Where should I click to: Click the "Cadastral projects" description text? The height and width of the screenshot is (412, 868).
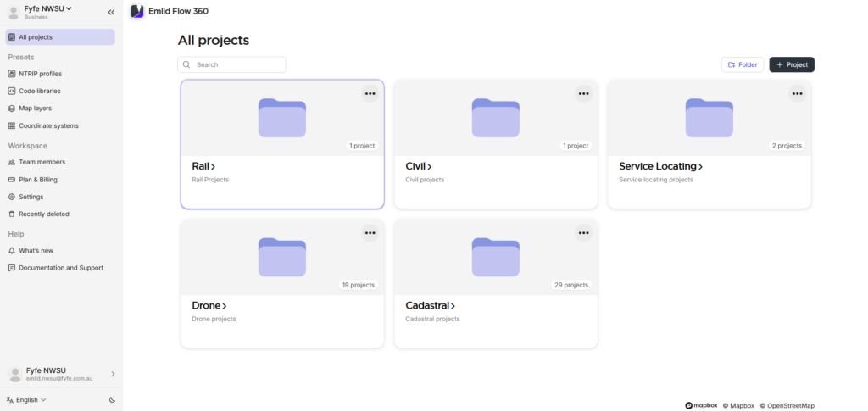click(x=432, y=320)
